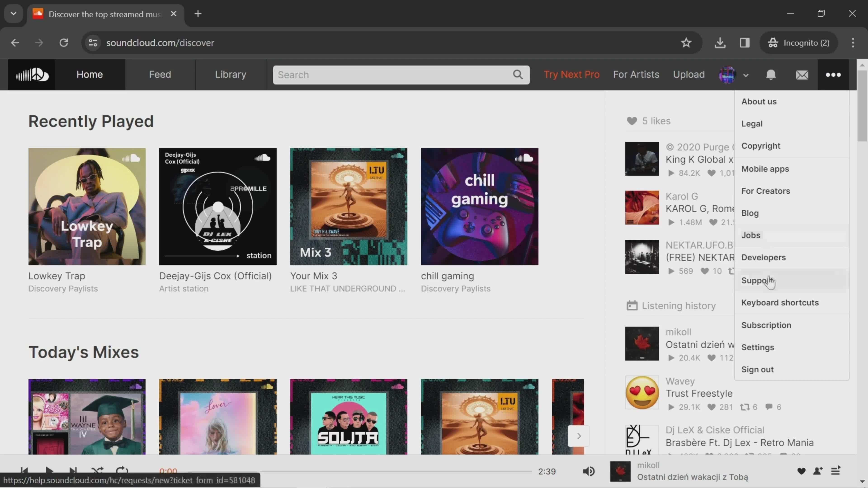Close the three-dots more menu
This screenshot has width=868, height=488.
pos(833,74)
